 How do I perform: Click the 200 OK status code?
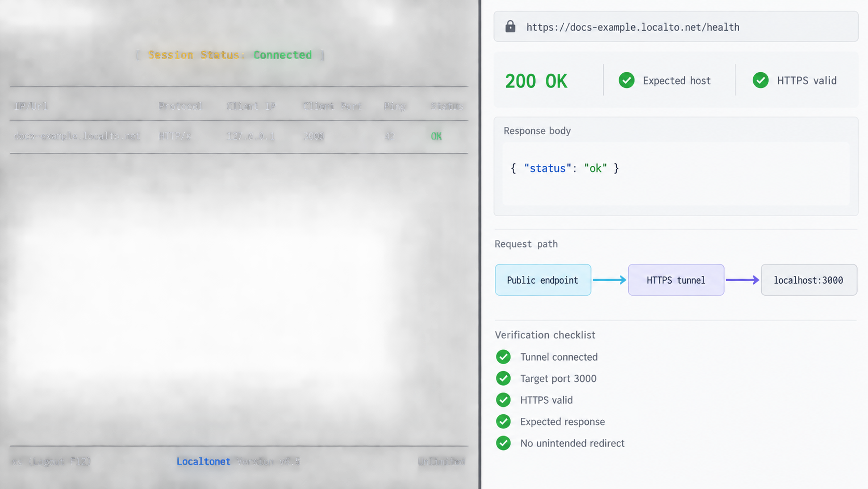click(536, 81)
